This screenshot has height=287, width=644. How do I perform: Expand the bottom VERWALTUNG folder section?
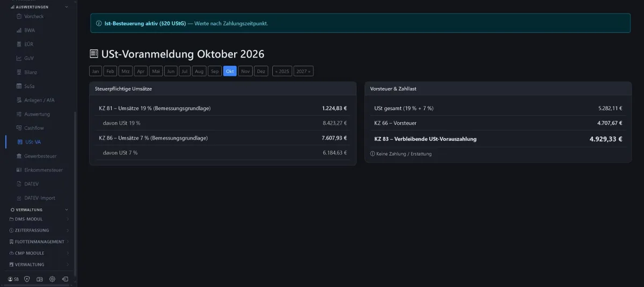39,264
